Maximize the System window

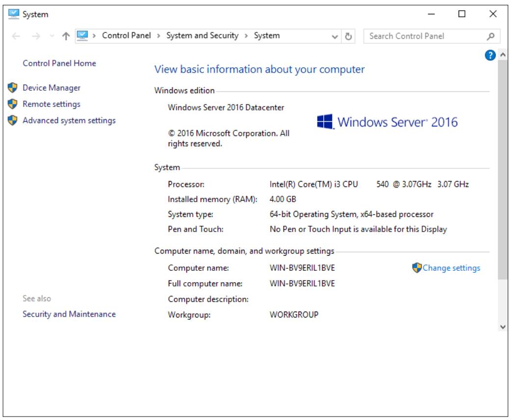(x=462, y=14)
